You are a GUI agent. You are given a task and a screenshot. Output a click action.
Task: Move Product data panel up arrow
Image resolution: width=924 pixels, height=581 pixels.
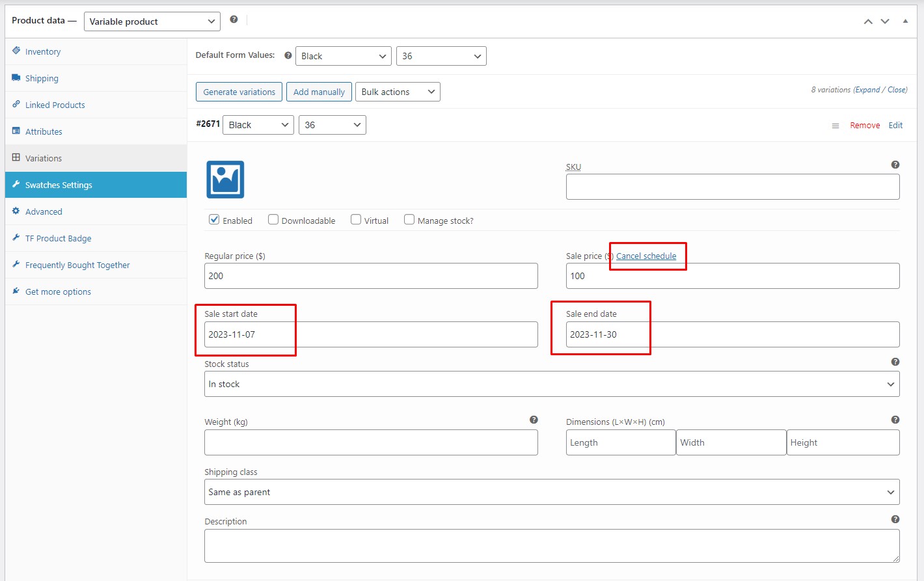click(868, 21)
